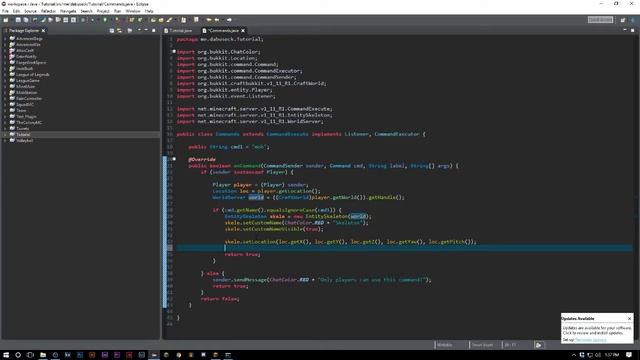Minimize the Package Explorer panel
Screen dimensions: 640x360
pyautogui.click(x=146, y=31)
